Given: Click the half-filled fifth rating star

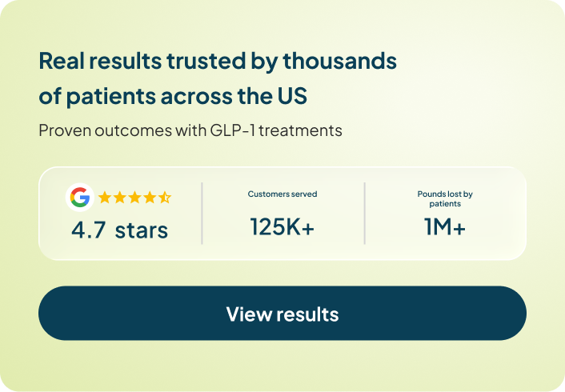Looking at the screenshot, I should pyautogui.click(x=164, y=197).
